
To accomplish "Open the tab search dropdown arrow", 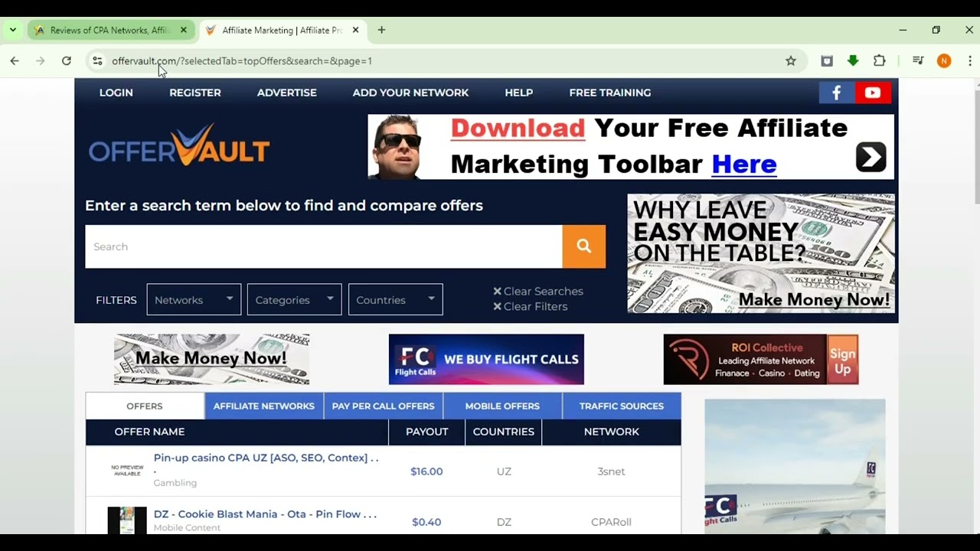I will 13,31.
